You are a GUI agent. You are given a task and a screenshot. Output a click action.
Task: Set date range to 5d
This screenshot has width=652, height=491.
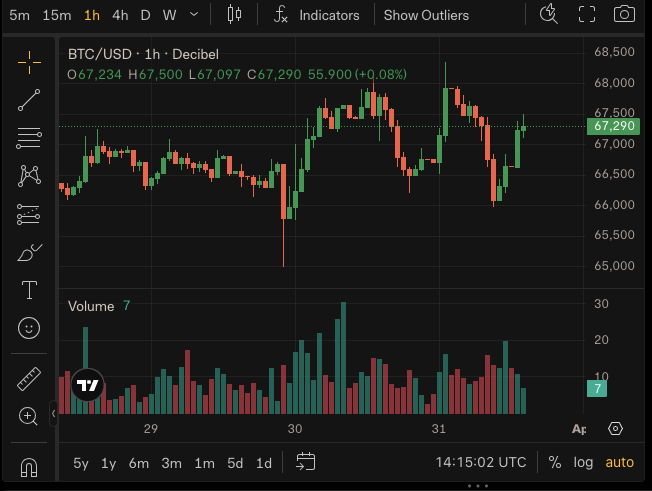pos(235,463)
